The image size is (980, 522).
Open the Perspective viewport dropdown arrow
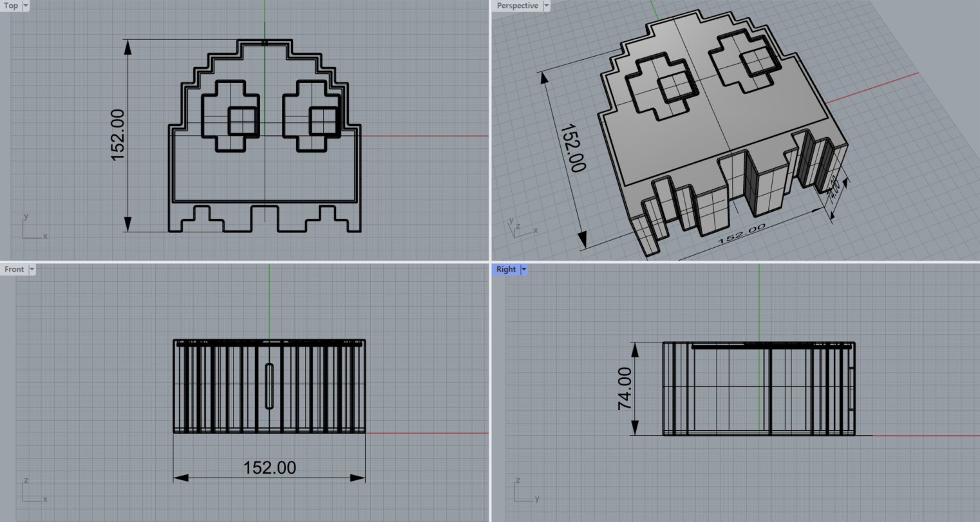[547, 6]
